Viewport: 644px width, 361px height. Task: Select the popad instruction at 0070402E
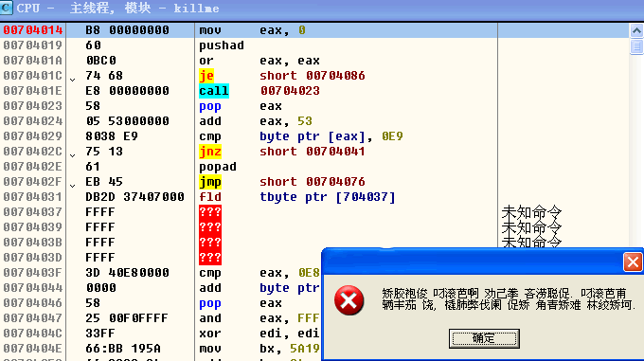tap(218, 167)
